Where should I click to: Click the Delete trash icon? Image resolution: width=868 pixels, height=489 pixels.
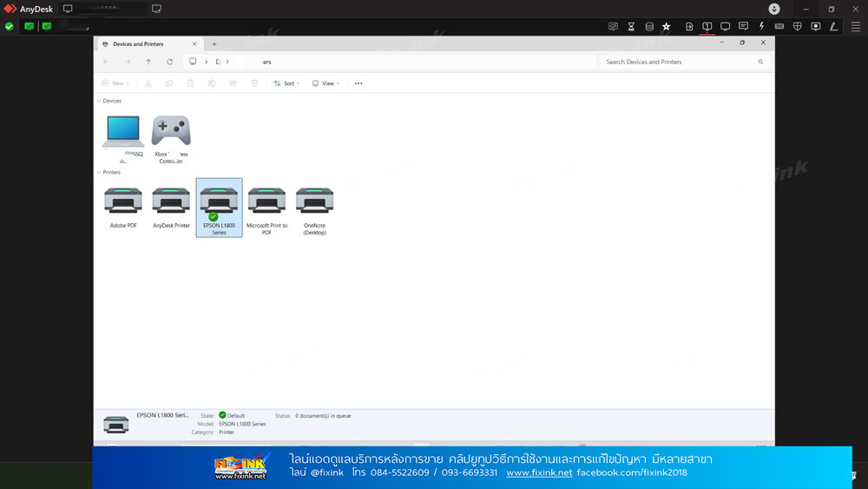click(254, 83)
